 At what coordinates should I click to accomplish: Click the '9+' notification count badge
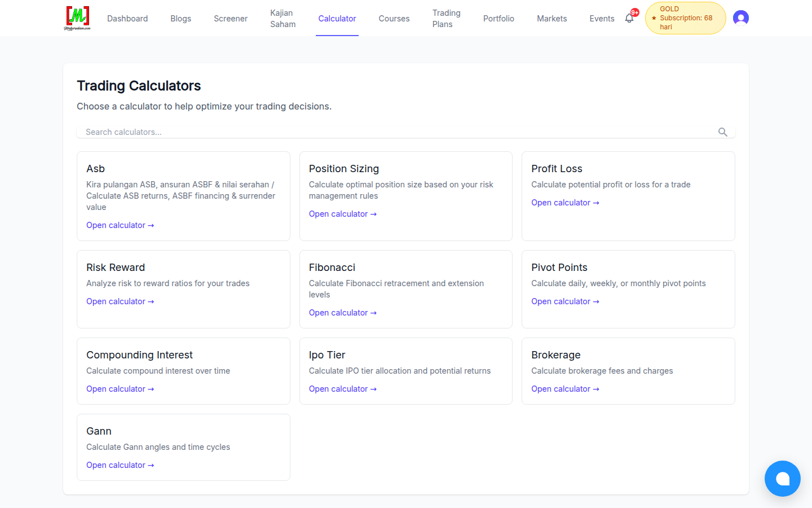(x=635, y=12)
